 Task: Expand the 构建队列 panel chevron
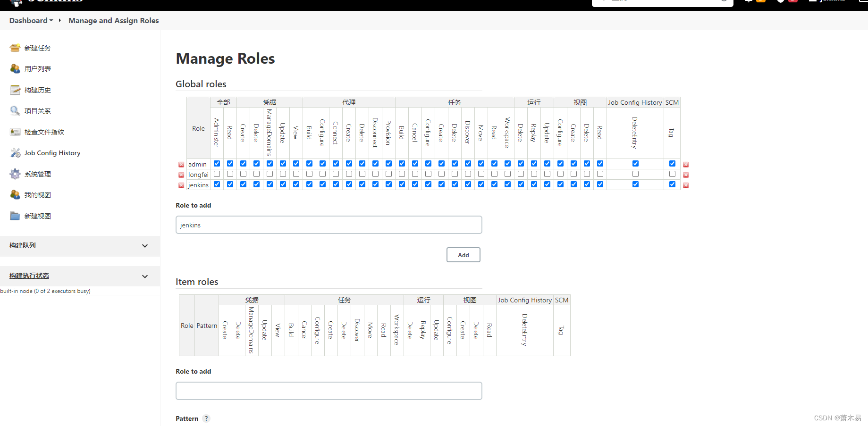(145, 246)
